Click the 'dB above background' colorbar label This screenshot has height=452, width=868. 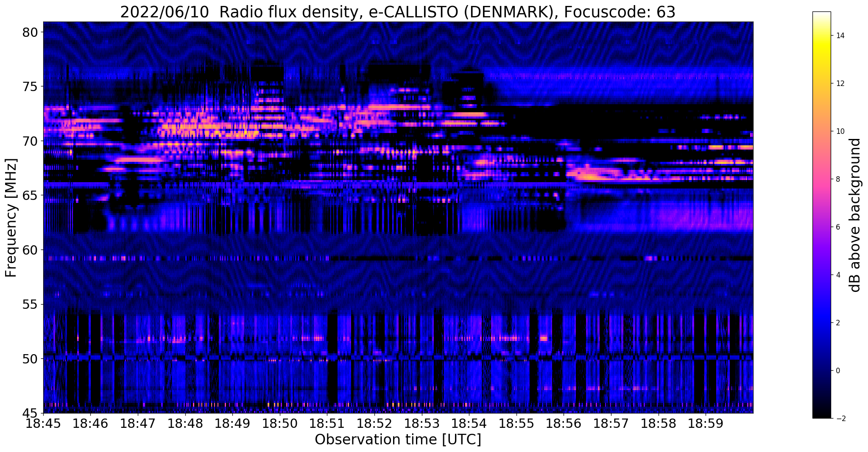tap(855, 215)
